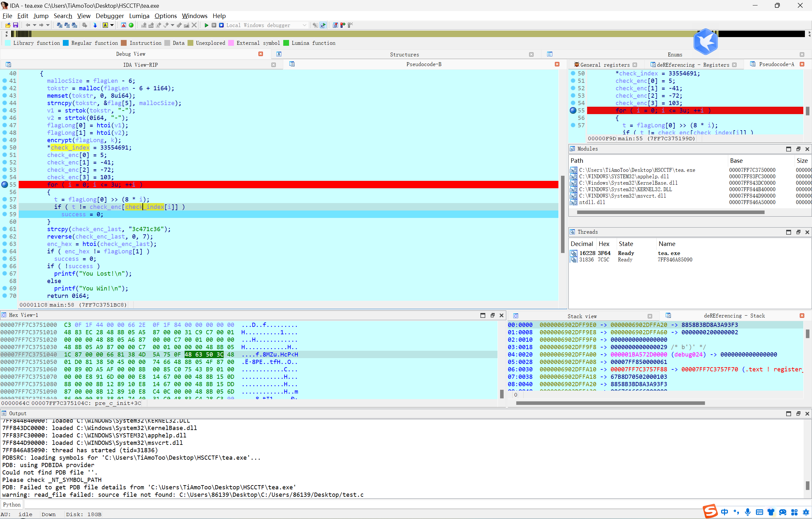
Task: Toggle breakpoint on line 58 in Pseudocode-B
Action: click(5, 207)
